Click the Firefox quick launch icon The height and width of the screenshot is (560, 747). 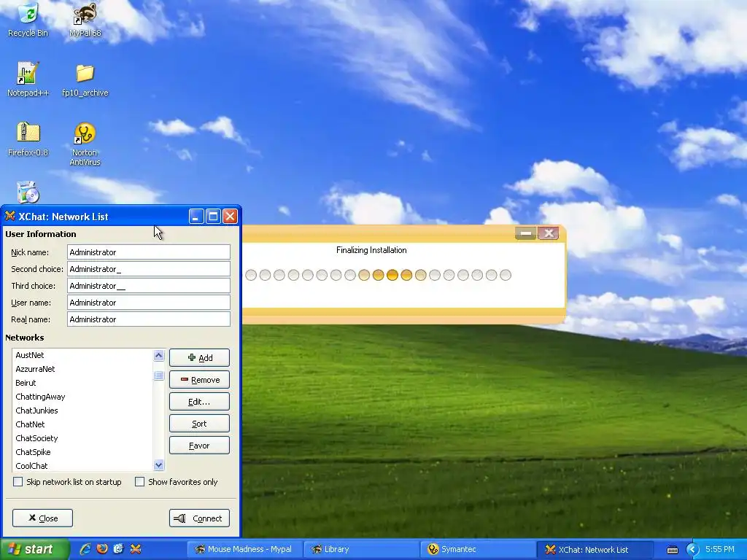coord(102,549)
